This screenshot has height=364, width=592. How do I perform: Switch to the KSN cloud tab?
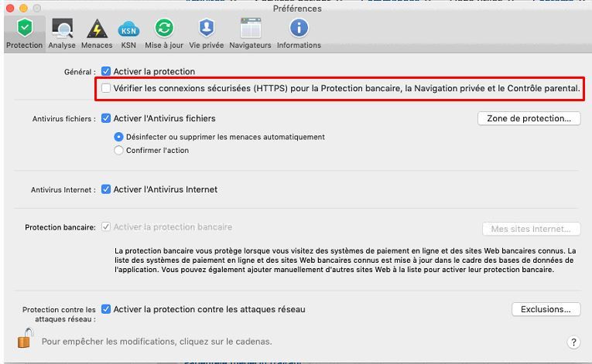(x=128, y=34)
